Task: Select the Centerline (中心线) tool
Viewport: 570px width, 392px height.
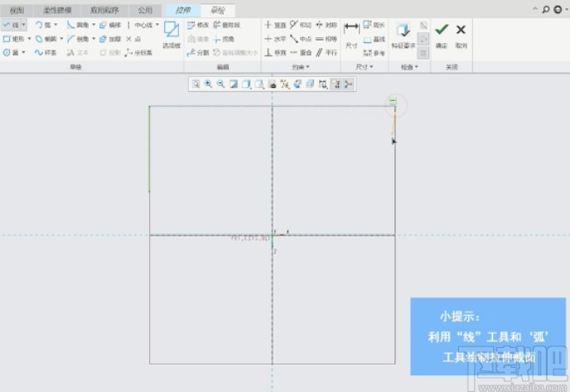Action: coord(139,25)
